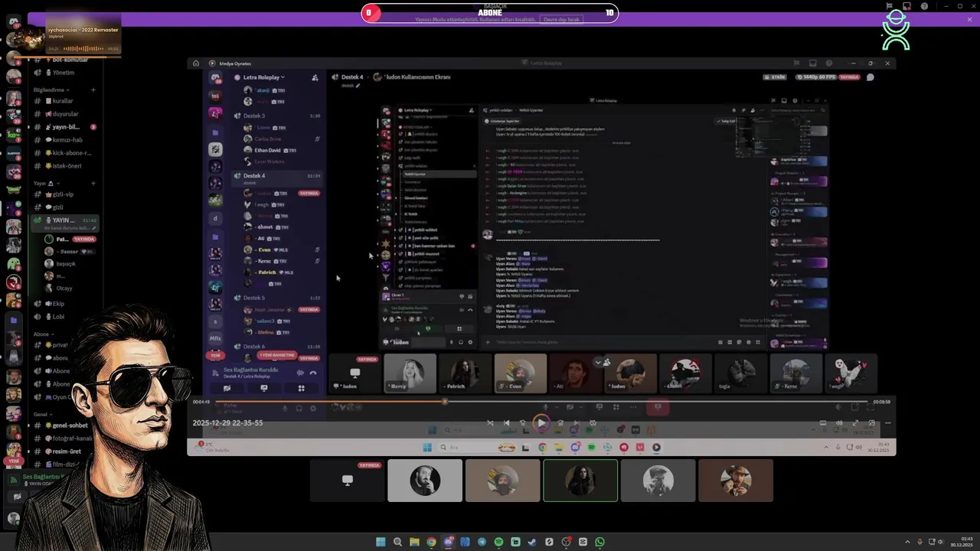Screen dimensions: 980x551
Task: Click the disconnect call icon in video
Action: [313, 373]
